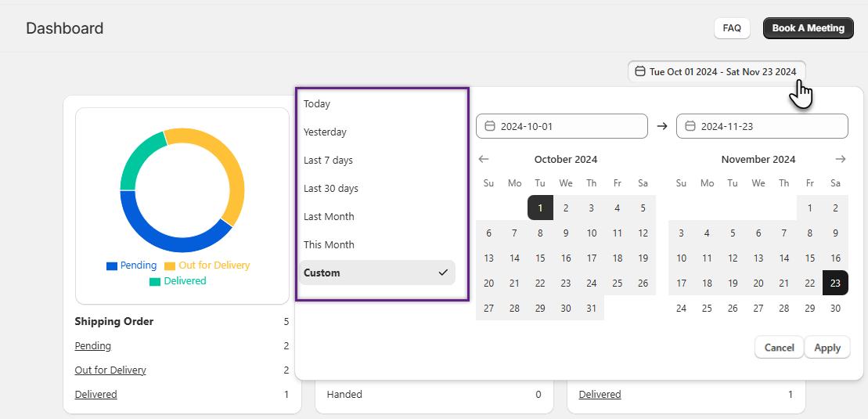Viewport: 868px width, 419px height.
Task: Advance to next month with right arrow
Action: tap(841, 159)
